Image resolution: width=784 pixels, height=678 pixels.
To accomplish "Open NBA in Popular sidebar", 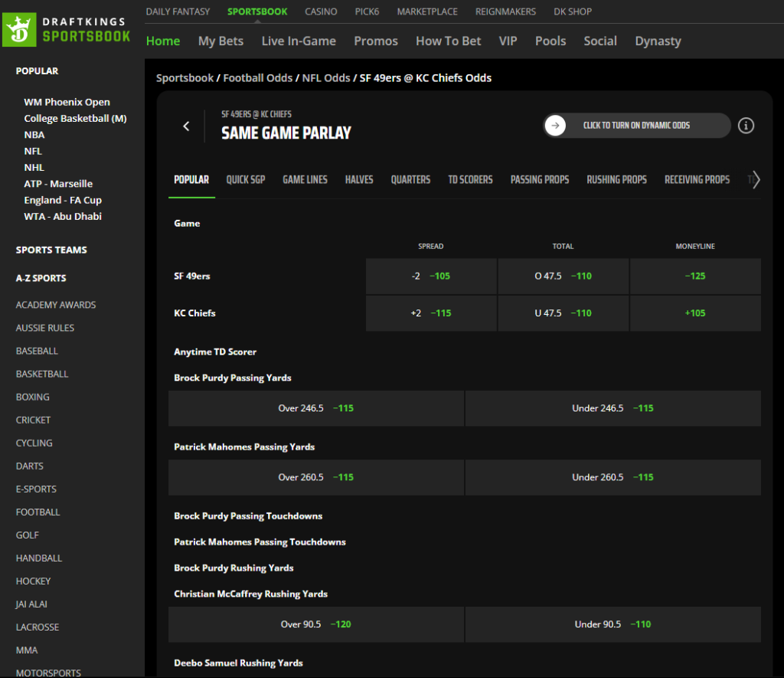I will (34, 135).
